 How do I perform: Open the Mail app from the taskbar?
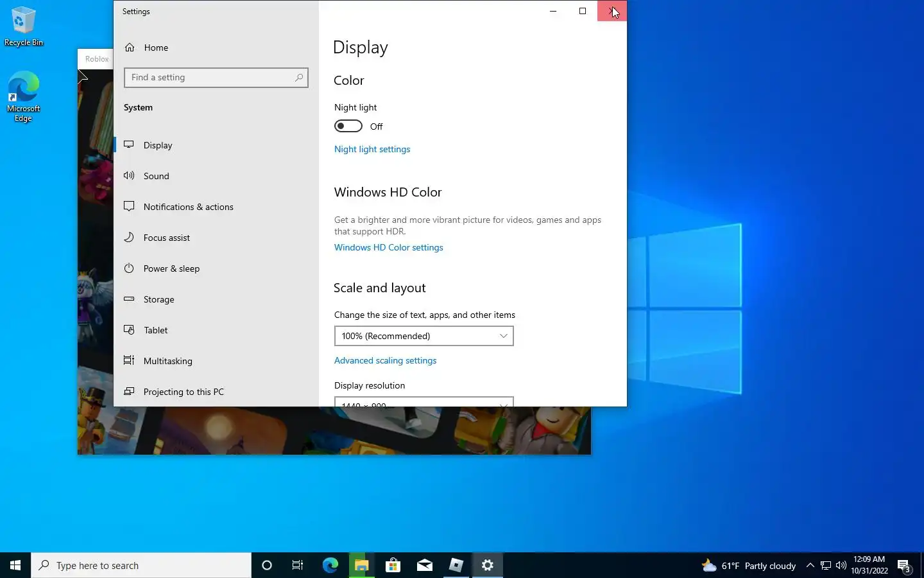tap(424, 565)
